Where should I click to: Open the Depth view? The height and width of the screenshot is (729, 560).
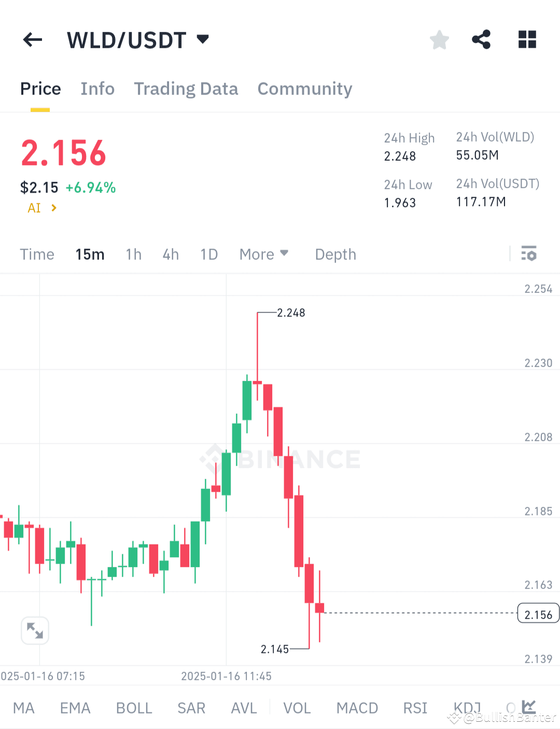335,254
